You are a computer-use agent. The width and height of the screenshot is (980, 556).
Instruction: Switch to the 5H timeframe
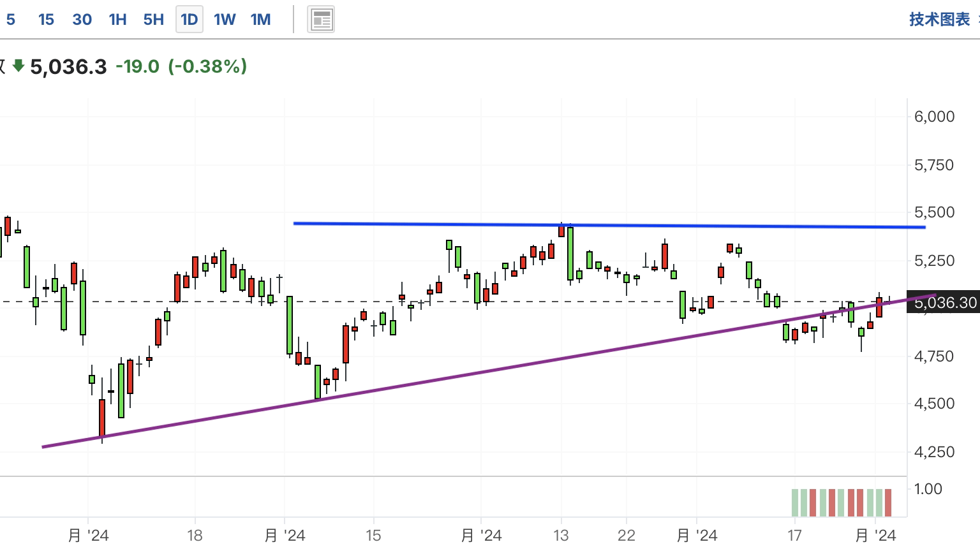click(x=153, y=20)
